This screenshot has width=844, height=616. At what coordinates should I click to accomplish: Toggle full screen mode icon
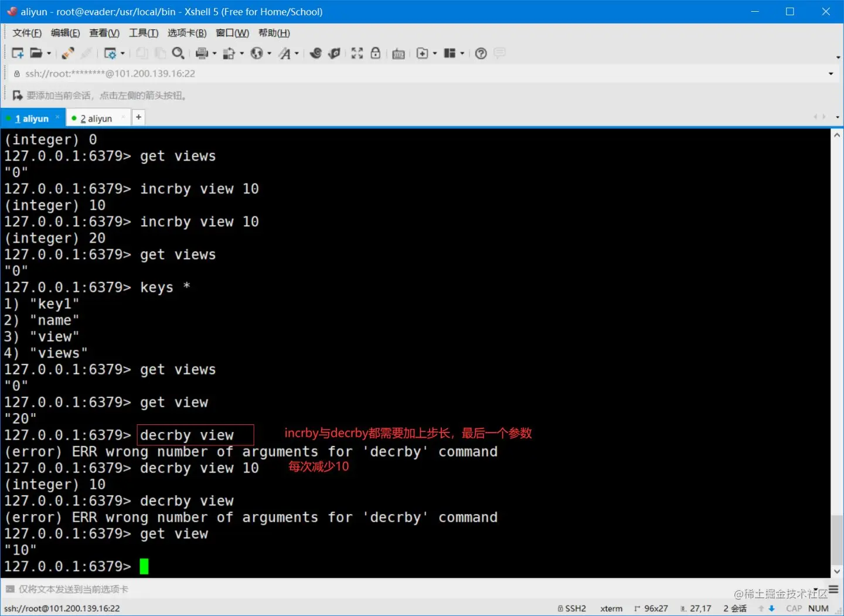point(357,53)
